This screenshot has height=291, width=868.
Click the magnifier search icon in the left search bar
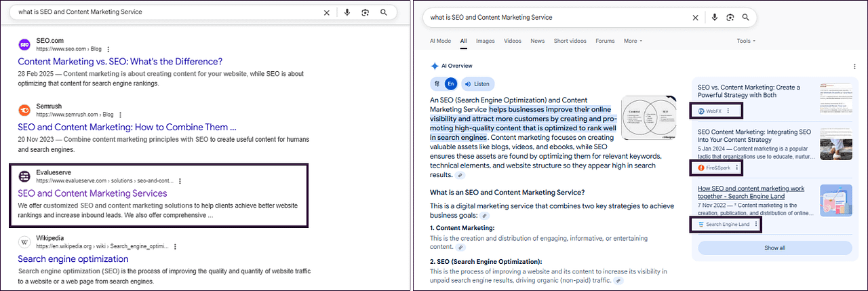[384, 12]
